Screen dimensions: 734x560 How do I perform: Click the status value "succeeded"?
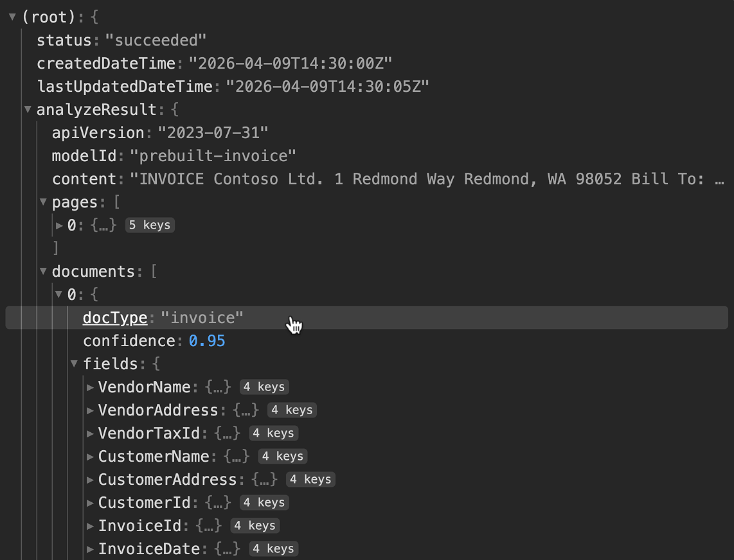click(156, 40)
